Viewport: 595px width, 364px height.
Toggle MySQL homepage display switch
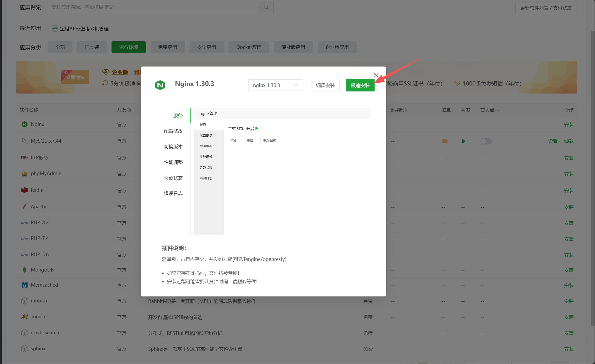tap(486, 141)
